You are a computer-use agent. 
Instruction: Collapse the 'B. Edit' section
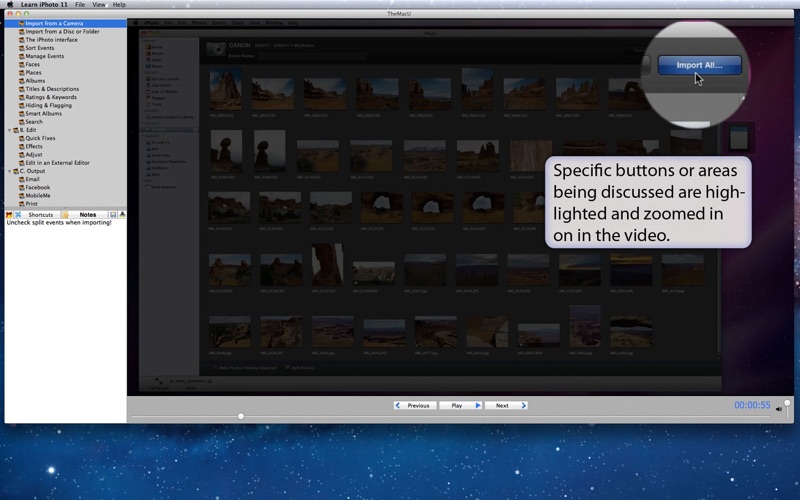tap(10, 130)
